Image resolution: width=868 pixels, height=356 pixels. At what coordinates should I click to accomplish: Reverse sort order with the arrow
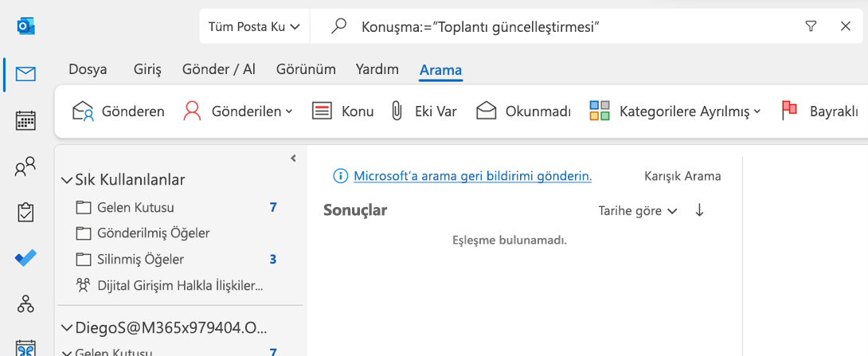(x=699, y=210)
